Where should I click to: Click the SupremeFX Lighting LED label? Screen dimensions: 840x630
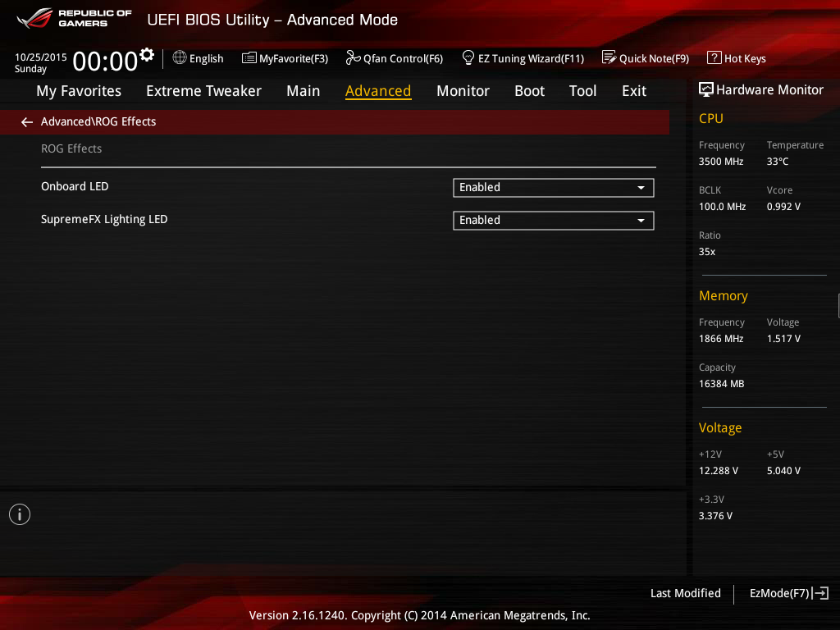tap(104, 219)
